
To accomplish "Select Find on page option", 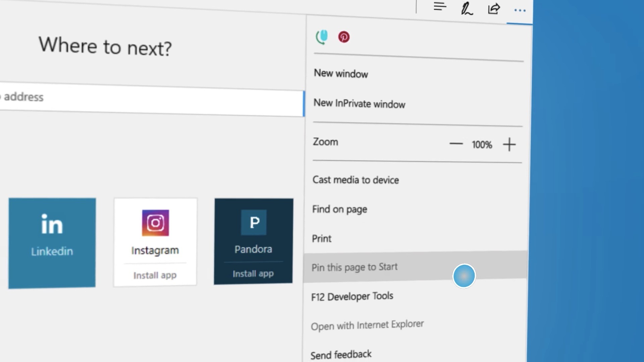I will pos(339,209).
